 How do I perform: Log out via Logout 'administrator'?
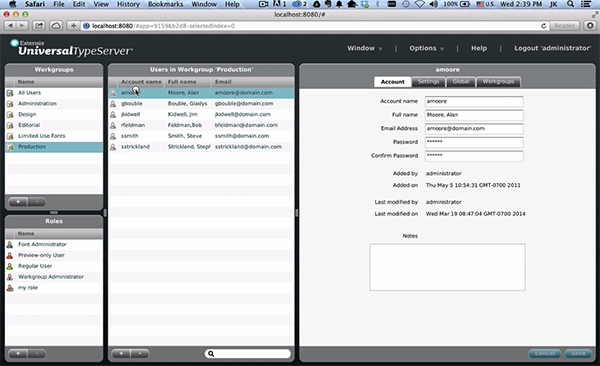[x=552, y=48]
